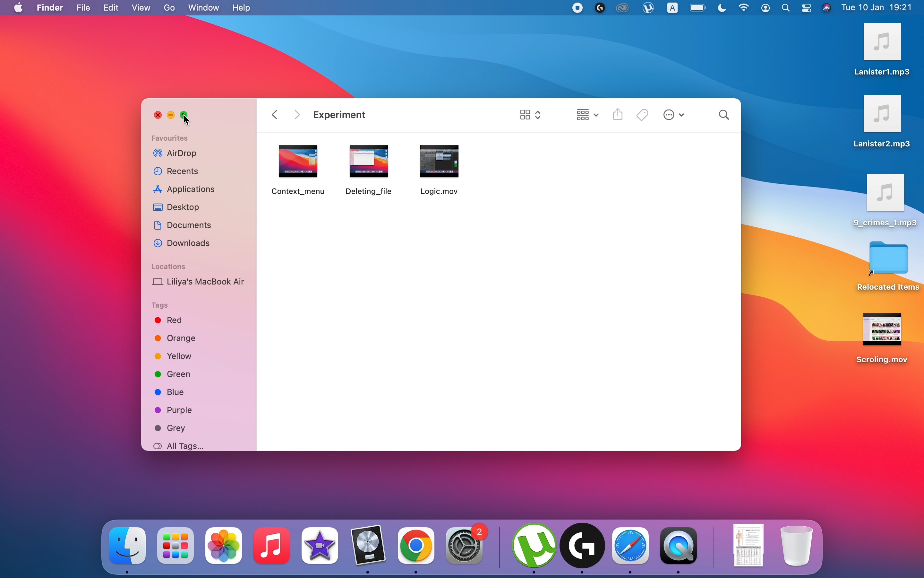This screenshot has width=924, height=578.
Task: Open Finder from the Dock
Action: (127, 546)
